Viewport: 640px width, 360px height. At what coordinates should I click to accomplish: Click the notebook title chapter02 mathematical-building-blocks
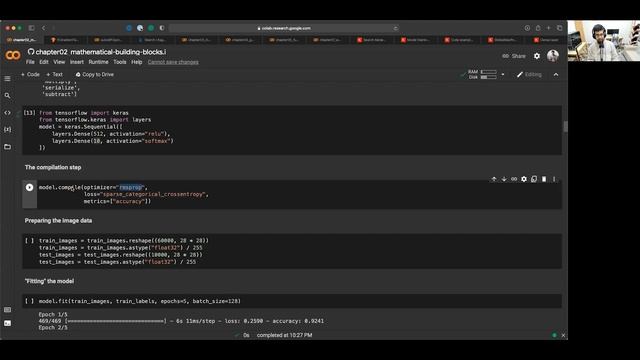pos(100,52)
